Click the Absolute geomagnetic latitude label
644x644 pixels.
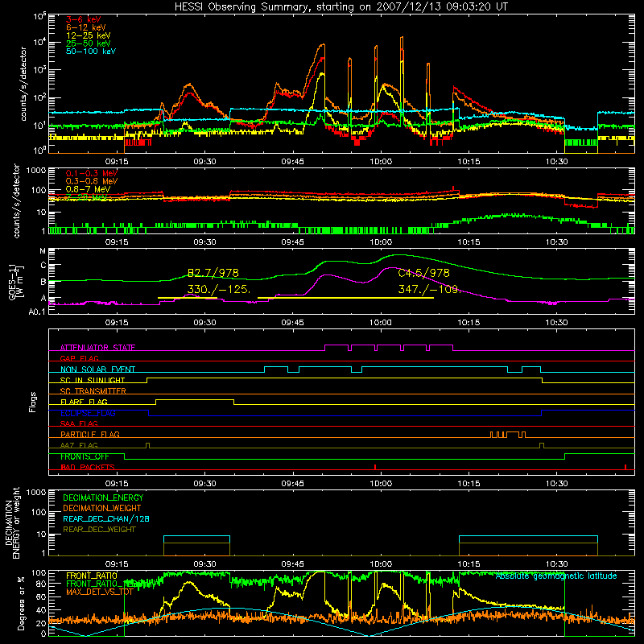(x=556, y=576)
